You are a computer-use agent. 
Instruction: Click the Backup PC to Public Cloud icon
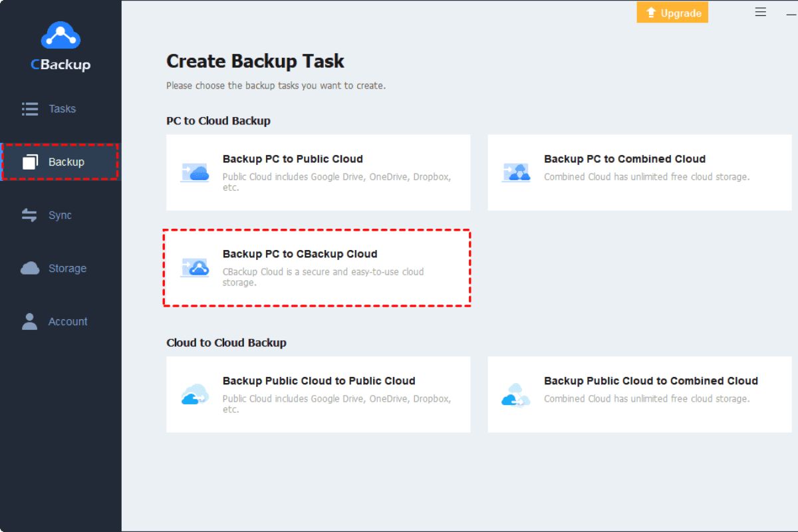pyautogui.click(x=195, y=172)
